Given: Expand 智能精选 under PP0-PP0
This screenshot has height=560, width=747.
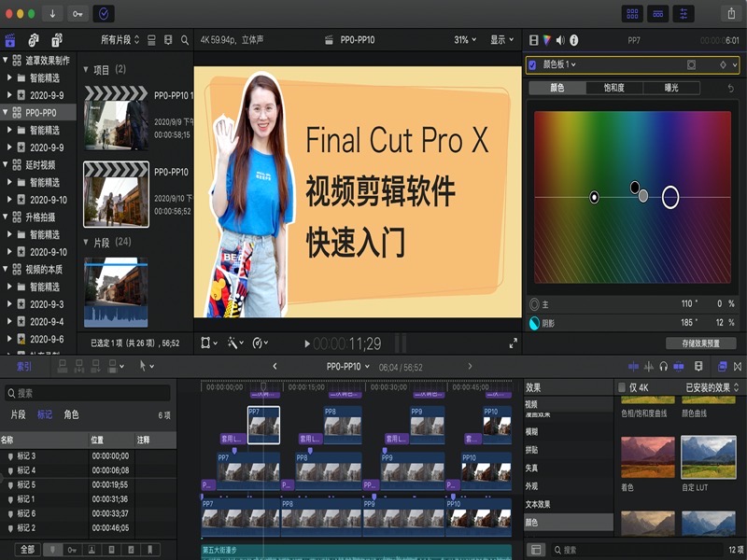Looking at the screenshot, I should pos(9,130).
